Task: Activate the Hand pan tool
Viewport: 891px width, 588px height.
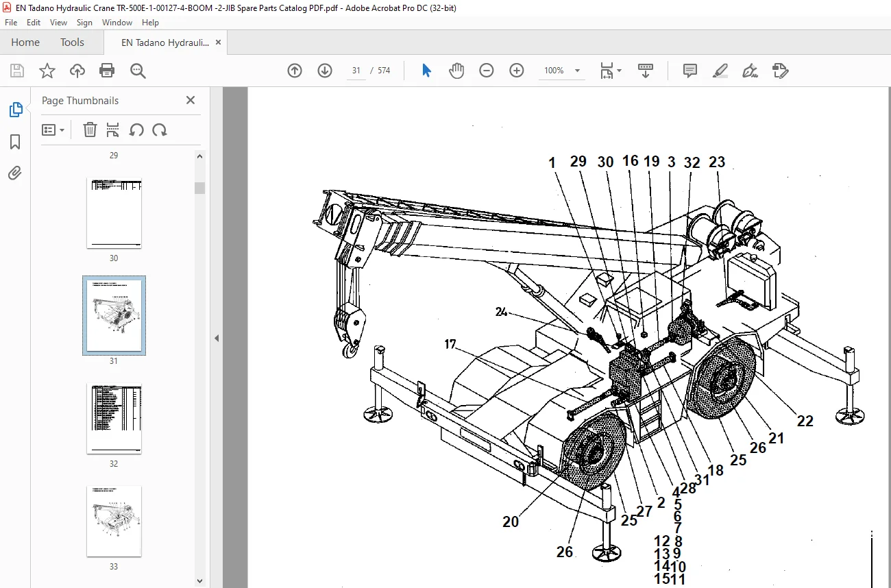Action: pos(456,71)
